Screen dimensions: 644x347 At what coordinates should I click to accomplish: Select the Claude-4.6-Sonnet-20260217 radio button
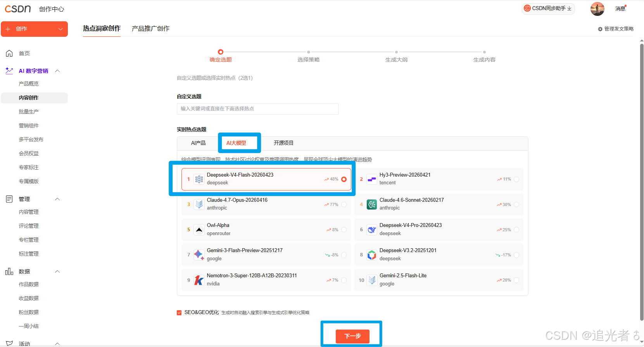coord(516,204)
